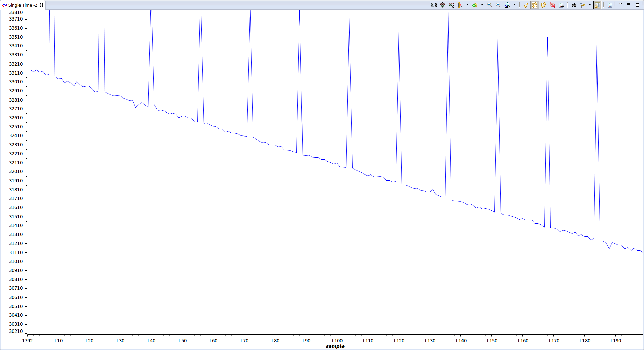
Task: Click the yellow refresh arrows icon
Action: tap(526, 5)
